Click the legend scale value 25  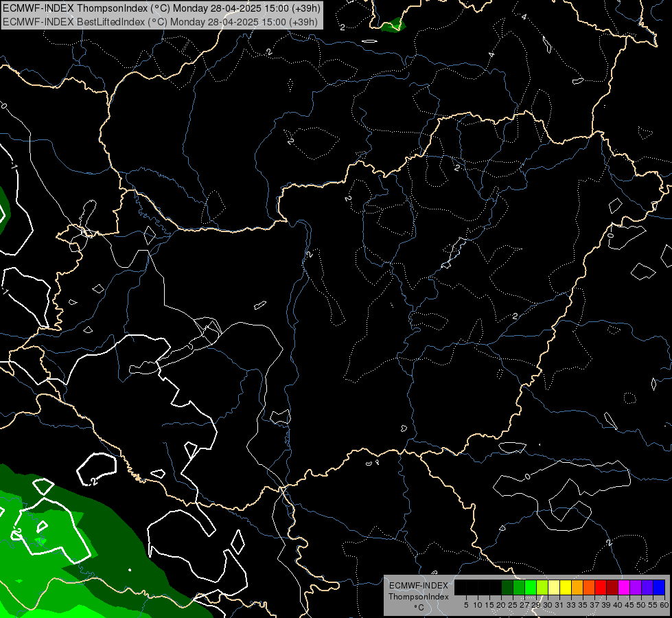tap(513, 605)
